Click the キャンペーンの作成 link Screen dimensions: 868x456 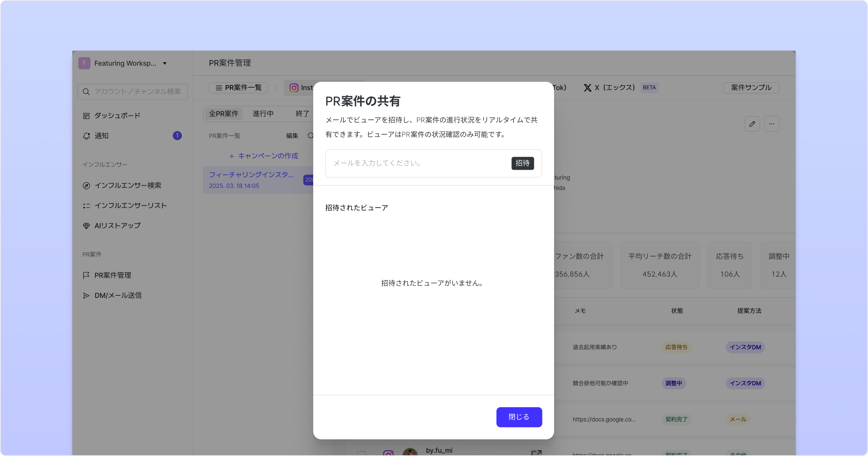[x=264, y=156]
